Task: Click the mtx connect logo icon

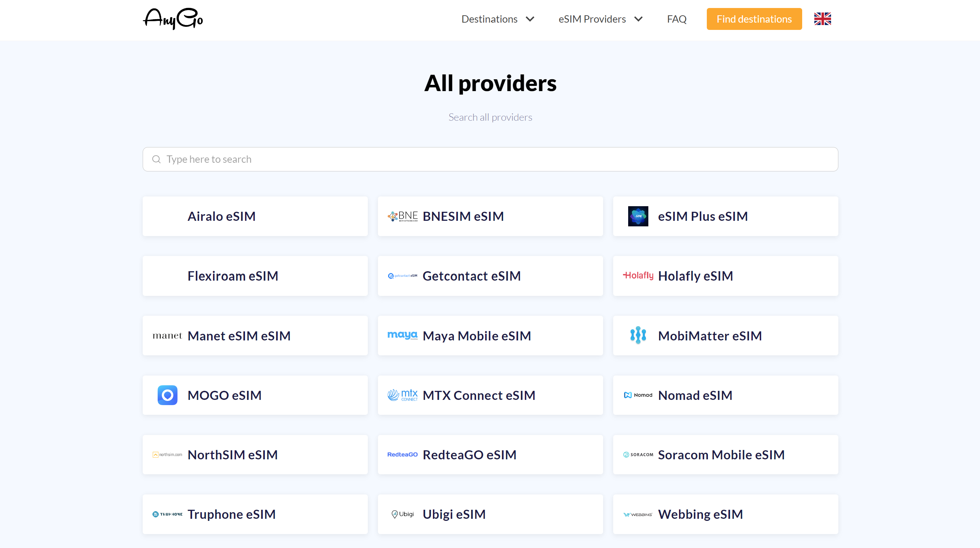Action: (403, 395)
